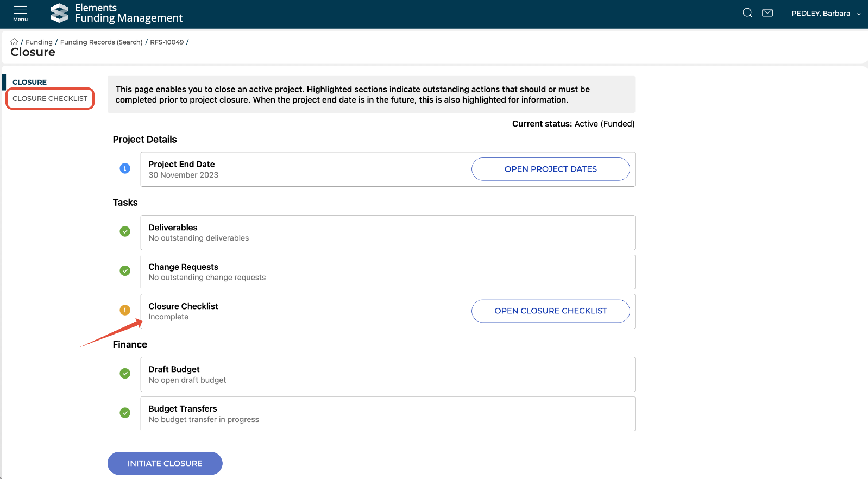The width and height of the screenshot is (868, 479).
Task: Click the green check icon beside Draft Budget
Action: 125,373
